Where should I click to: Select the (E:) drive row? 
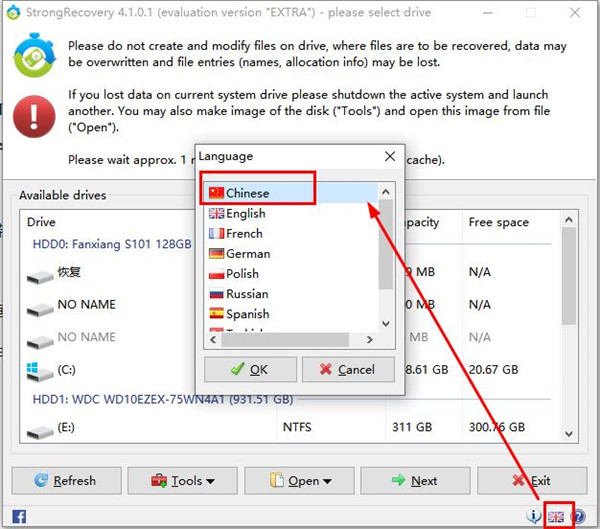coord(285,428)
